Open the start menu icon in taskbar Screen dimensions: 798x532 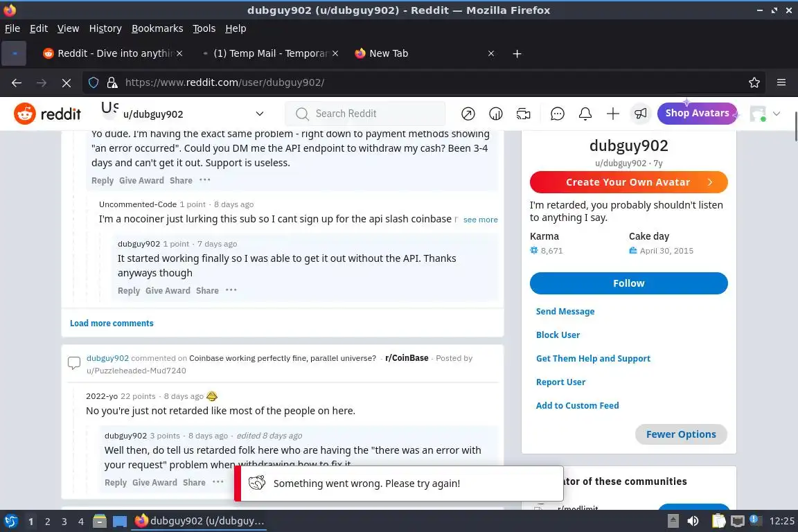point(10,521)
